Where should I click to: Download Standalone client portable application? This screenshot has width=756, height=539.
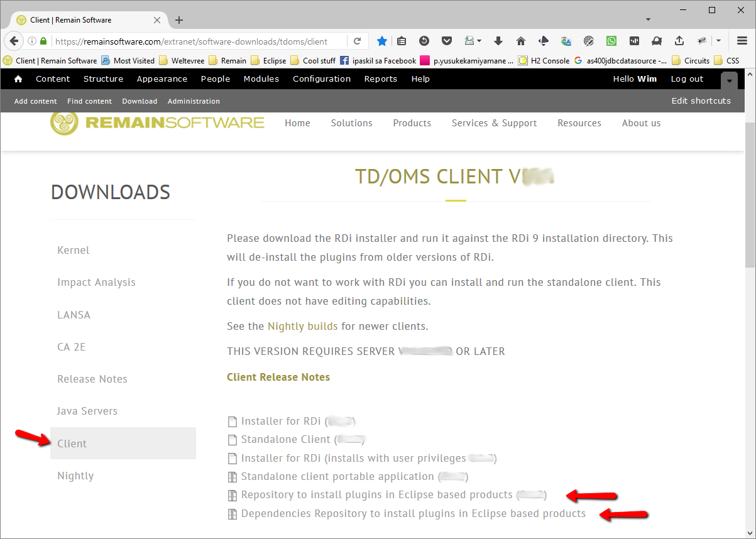(337, 477)
